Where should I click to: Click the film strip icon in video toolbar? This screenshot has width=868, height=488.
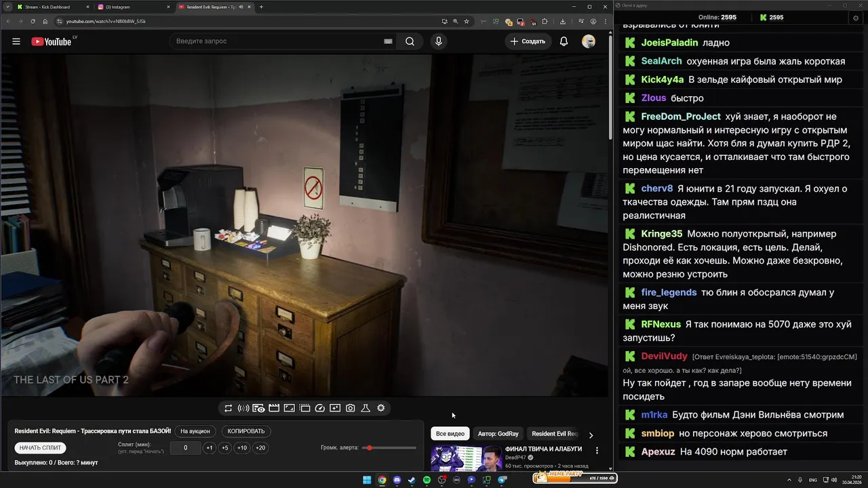[x=304, y=408]
